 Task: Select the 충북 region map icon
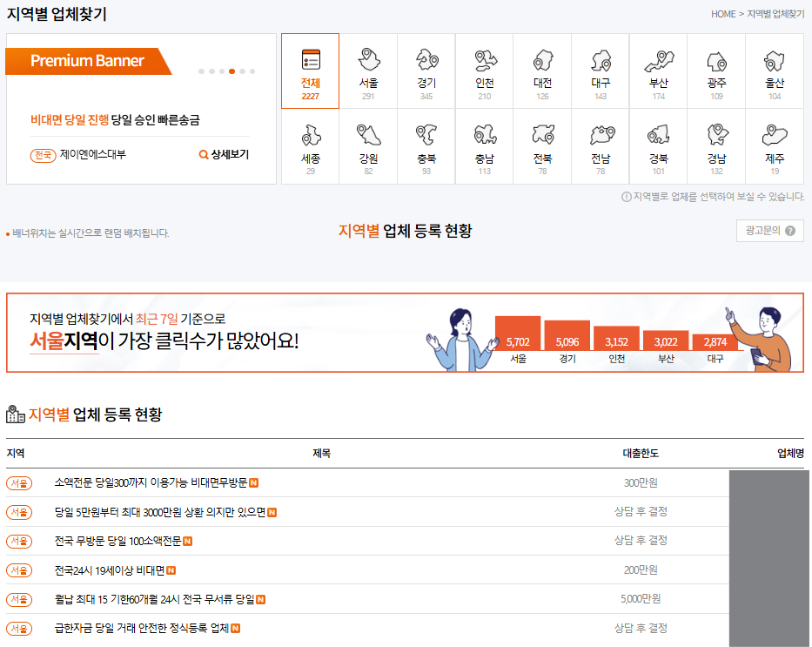click(x=426, y=135)
